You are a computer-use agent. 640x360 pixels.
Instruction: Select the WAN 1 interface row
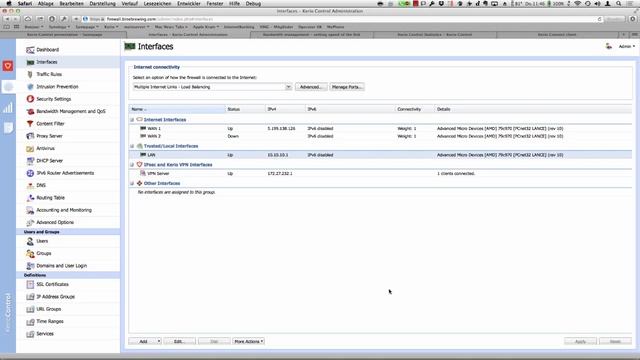pyautogui.click(x=380, y=129)
